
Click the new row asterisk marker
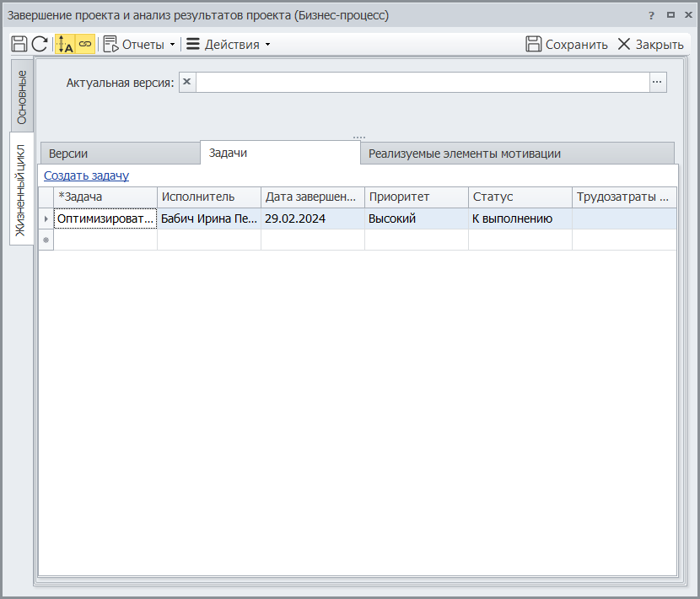coord(46,240)
